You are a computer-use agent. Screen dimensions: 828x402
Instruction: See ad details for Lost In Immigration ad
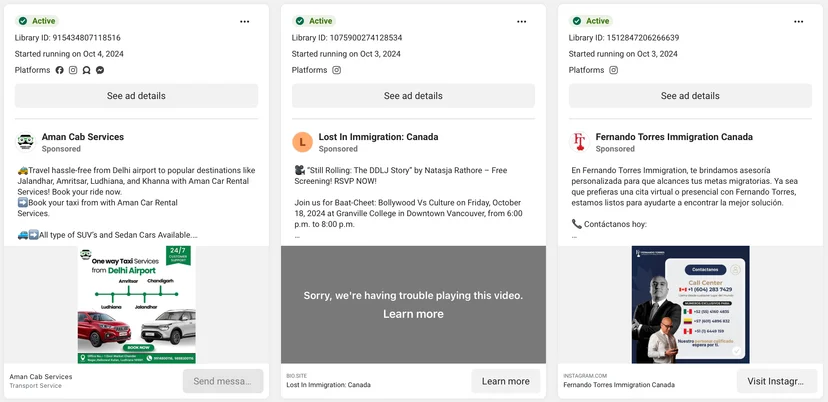click(x=413, y=96)
